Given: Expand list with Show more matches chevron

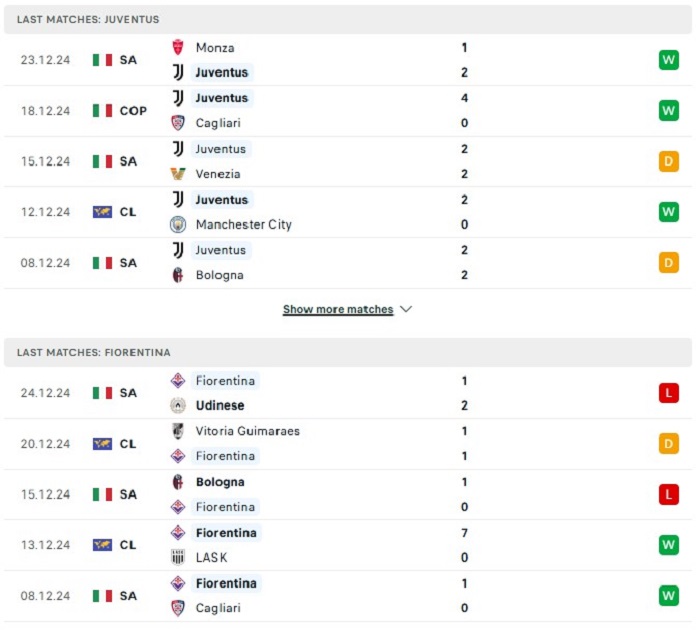Looking at the screenshot, I should click(x=406, y=309).
